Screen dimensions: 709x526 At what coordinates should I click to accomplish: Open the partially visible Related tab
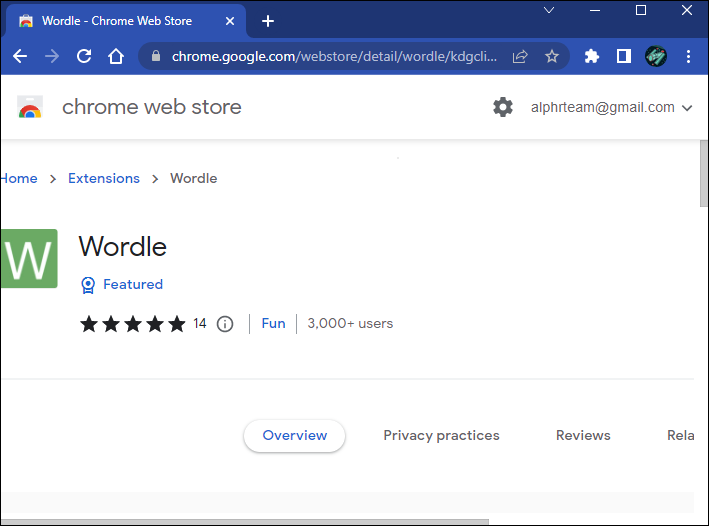(x=681, y=436)
